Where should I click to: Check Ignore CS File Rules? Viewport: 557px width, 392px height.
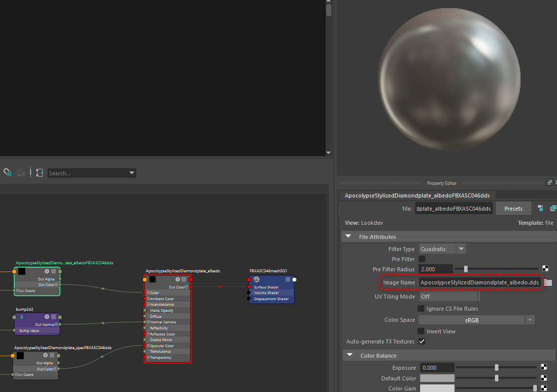pos(421,309)
